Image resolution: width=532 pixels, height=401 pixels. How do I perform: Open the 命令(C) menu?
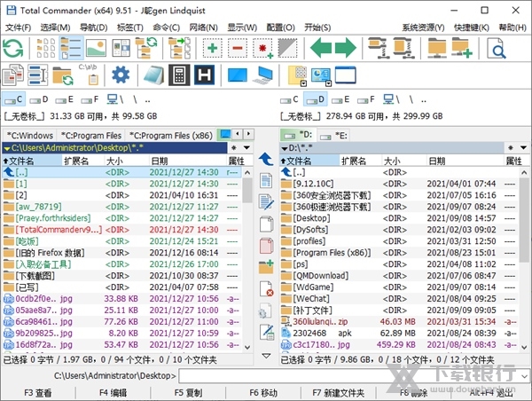[x=167, y=28]
